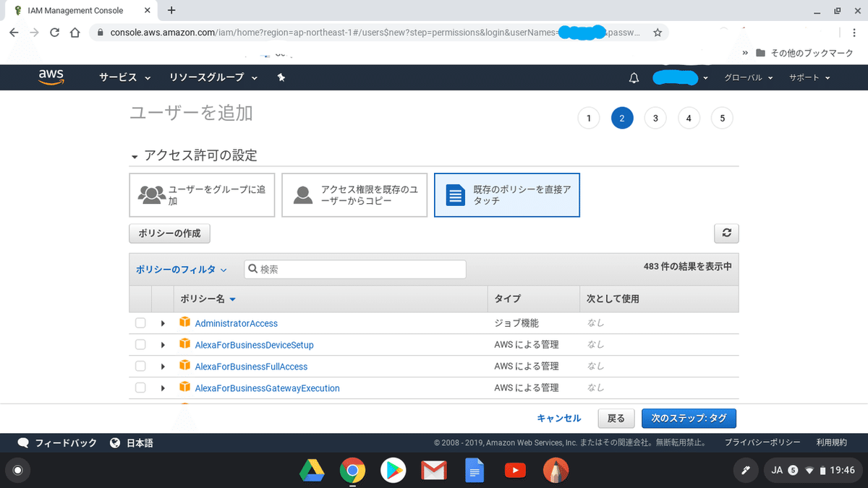Open 利用規約 footer link

[831, 442]
